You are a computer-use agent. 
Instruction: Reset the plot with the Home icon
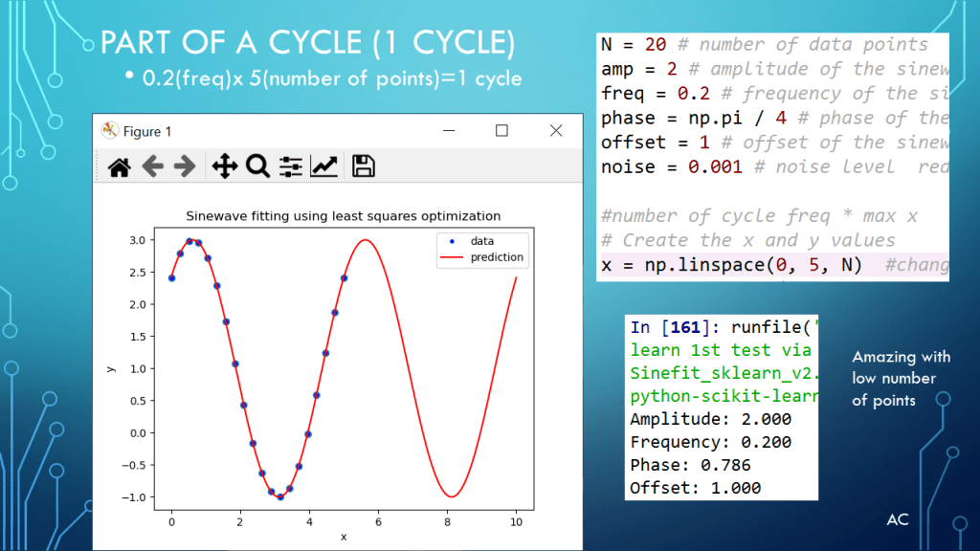pyautogui.click(x=119, y=167)
